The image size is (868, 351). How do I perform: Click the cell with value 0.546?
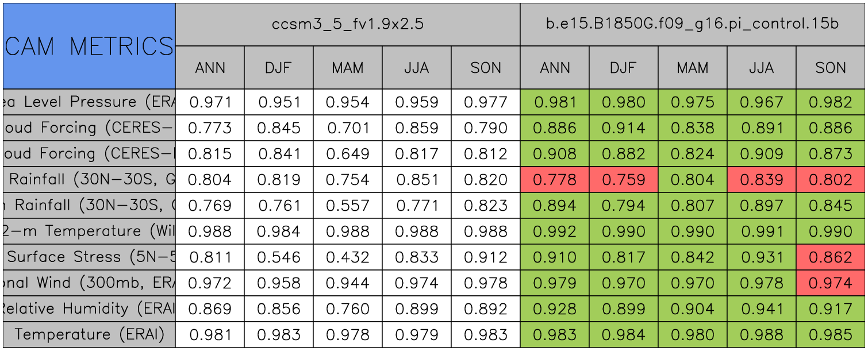(x=279, y=257)
